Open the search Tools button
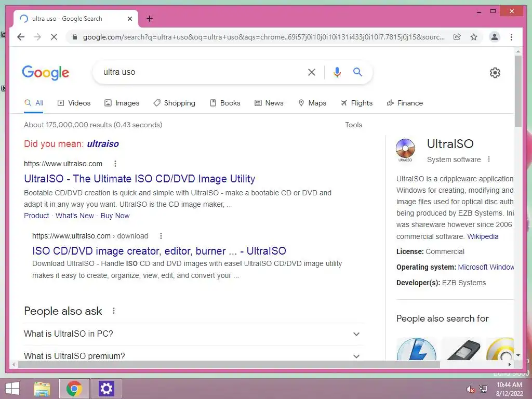The image size is (532, 399). tap(353, 125)
